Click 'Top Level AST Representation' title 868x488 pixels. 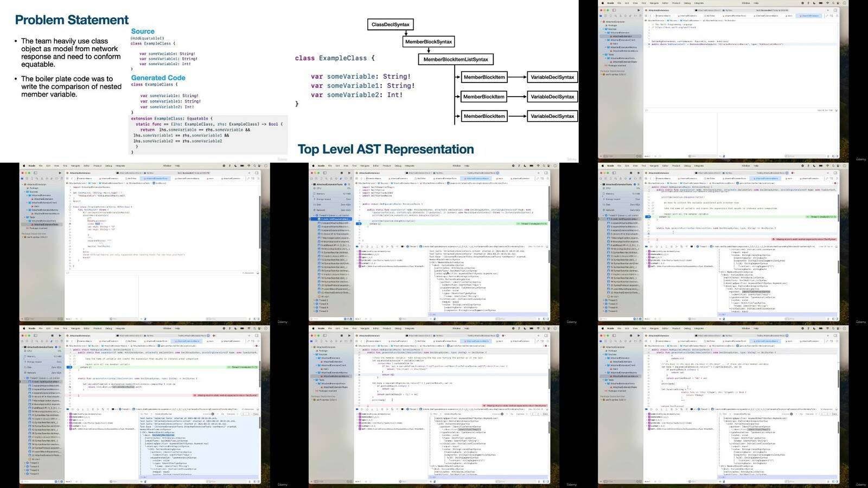point(386,149)
